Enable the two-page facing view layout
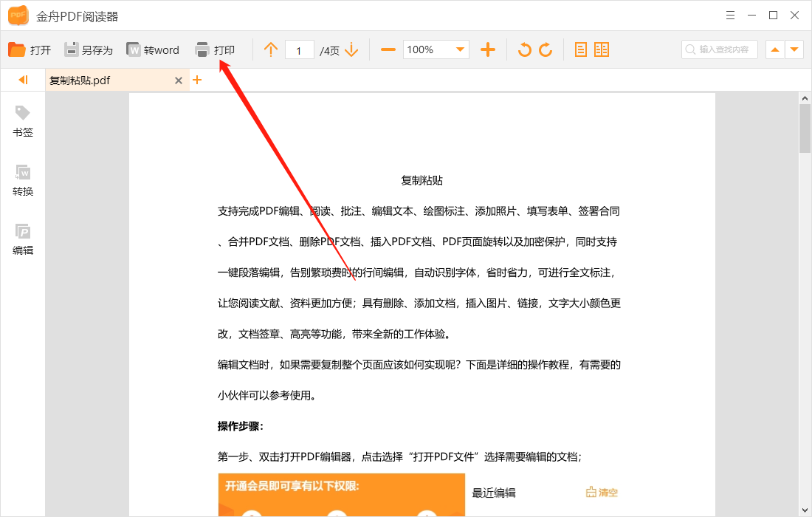This screenshot has height=517, width=812. point(602,49)
